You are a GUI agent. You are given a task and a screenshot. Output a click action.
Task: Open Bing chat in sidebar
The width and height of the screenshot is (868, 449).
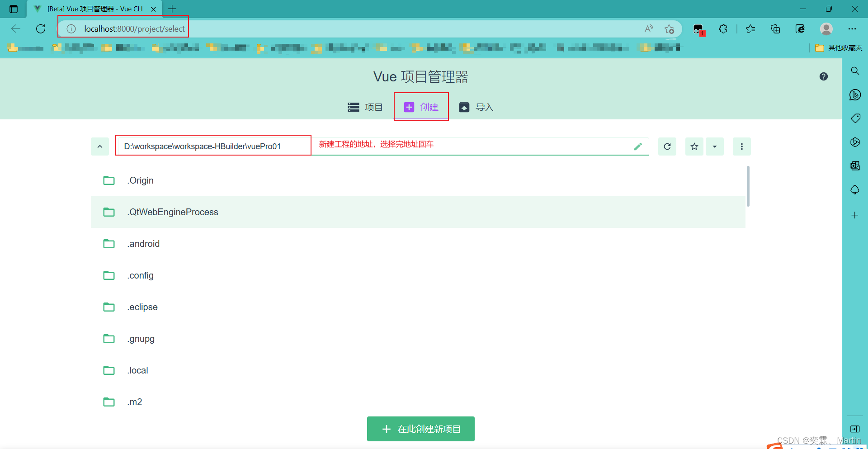(855, 95)
